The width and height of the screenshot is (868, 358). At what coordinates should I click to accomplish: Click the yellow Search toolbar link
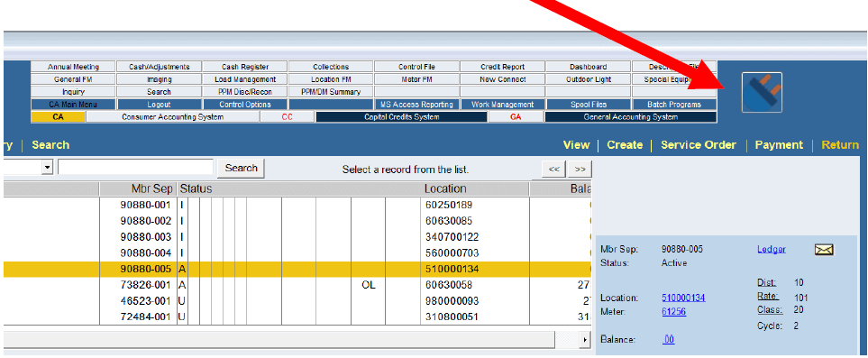pyautogui.click(x=50, y=145)
